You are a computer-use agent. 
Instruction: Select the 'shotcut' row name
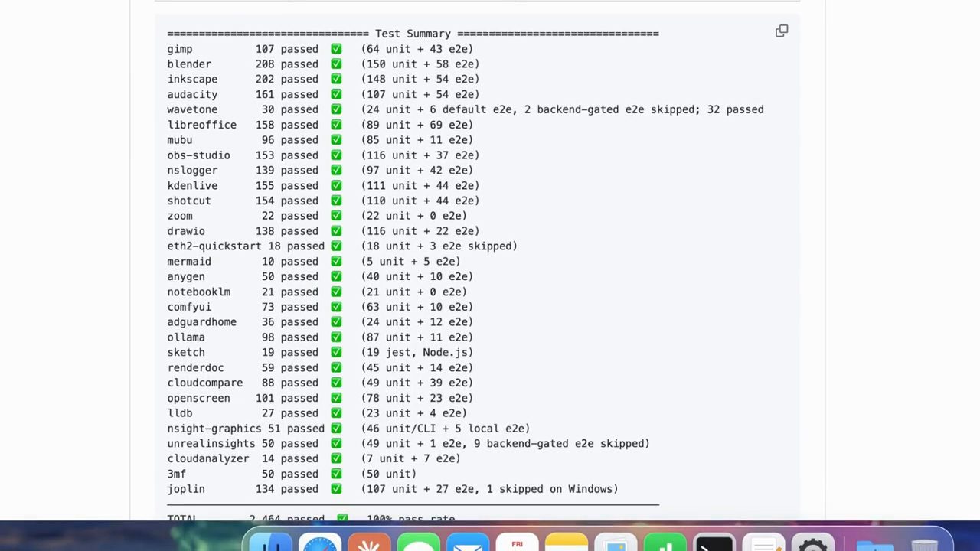point(189,201)
